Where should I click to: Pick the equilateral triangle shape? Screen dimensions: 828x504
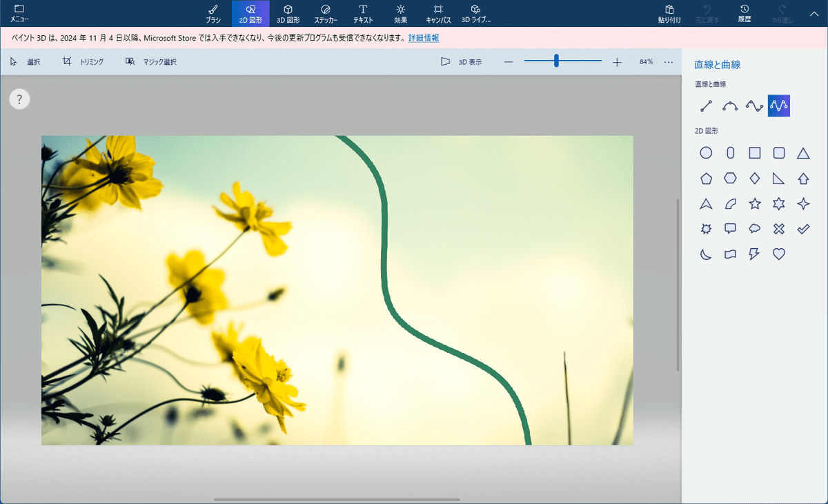803,153
